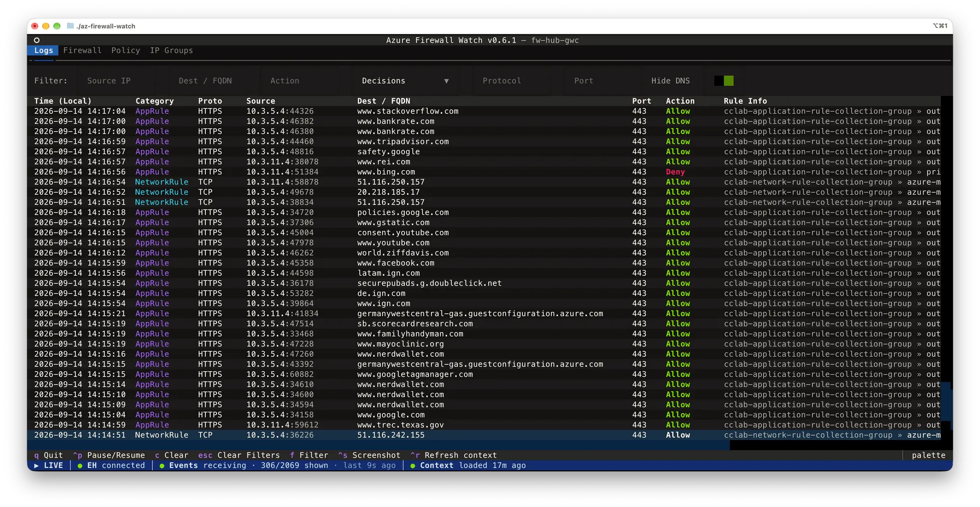This screenshot has width=980, height=507.
Task: Click the EH connected status
Action: coord(111,465)
